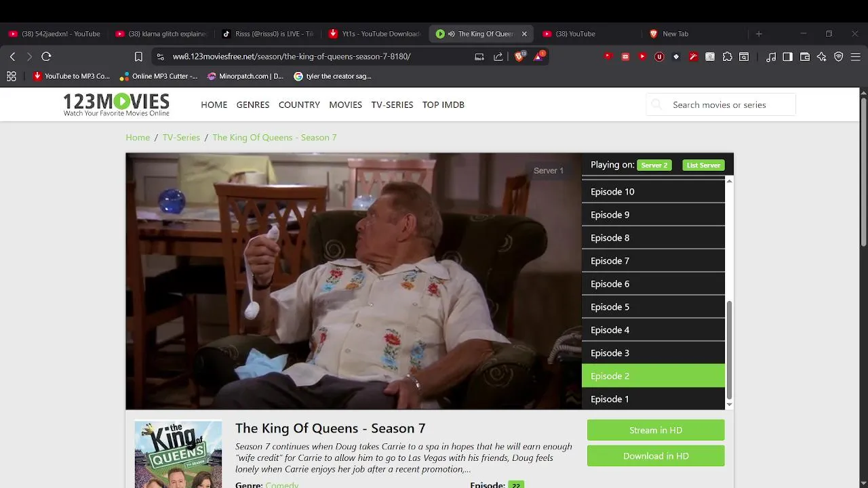868x488 pixels.
Task: Open the List Server button
Action: [x=703, y=165]
